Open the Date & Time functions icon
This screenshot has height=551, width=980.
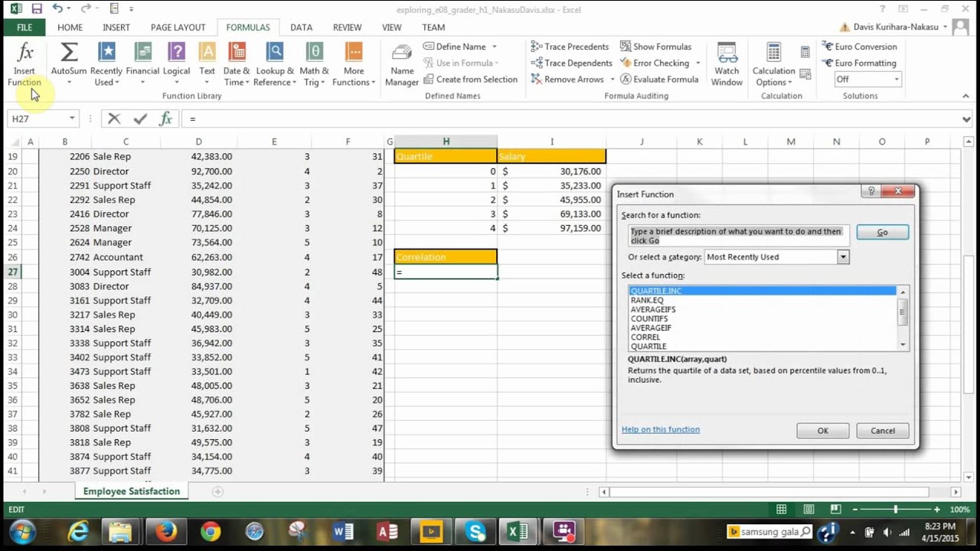pyautogui.click(x=237, y=52)
